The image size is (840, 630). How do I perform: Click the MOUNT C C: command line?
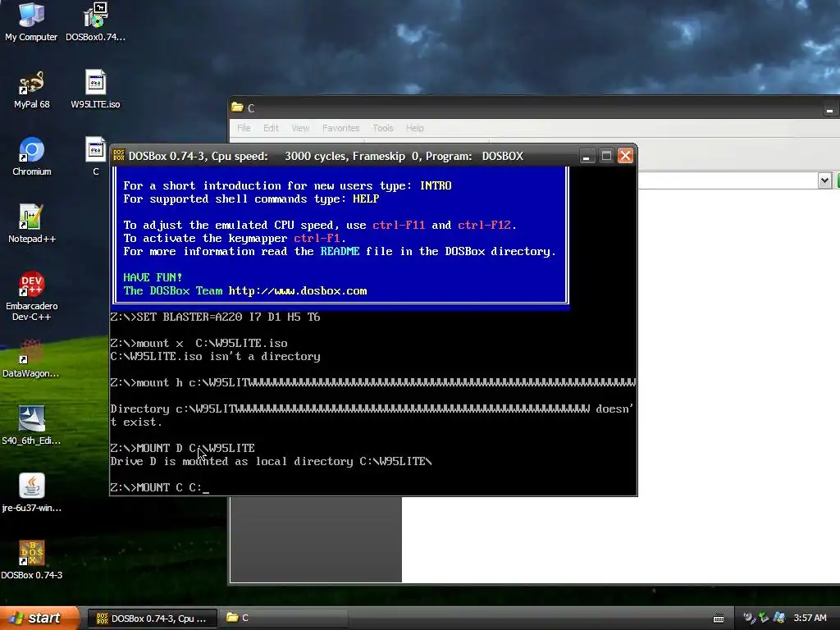160,487
